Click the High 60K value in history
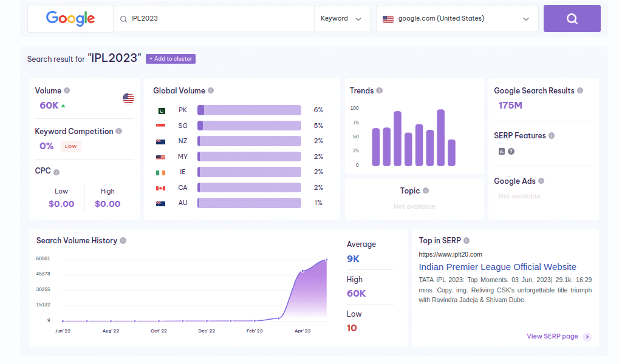 coord(356,294)
